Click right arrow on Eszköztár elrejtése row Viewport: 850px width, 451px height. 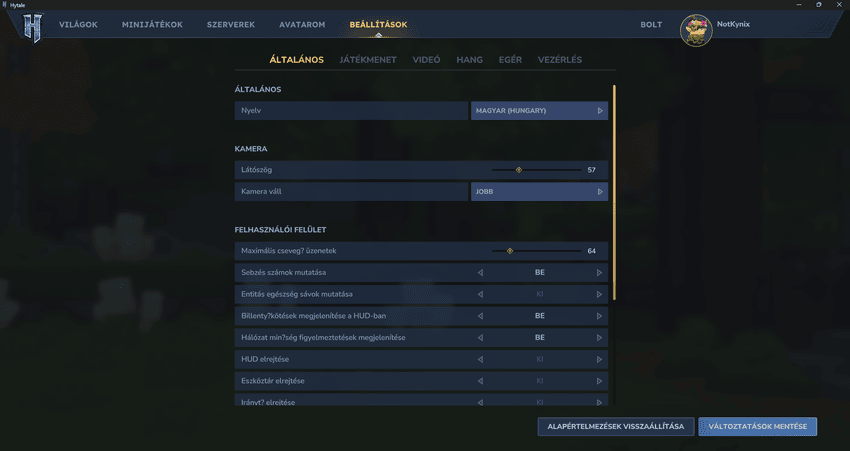coord(599,381)
